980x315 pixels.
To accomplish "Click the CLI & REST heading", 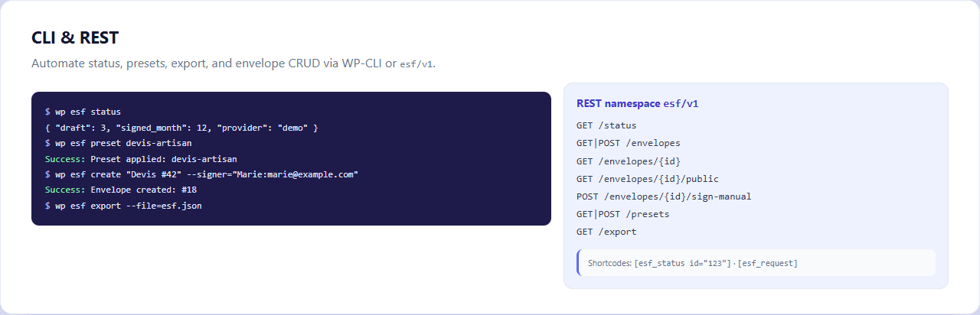I will pos(75,38).
